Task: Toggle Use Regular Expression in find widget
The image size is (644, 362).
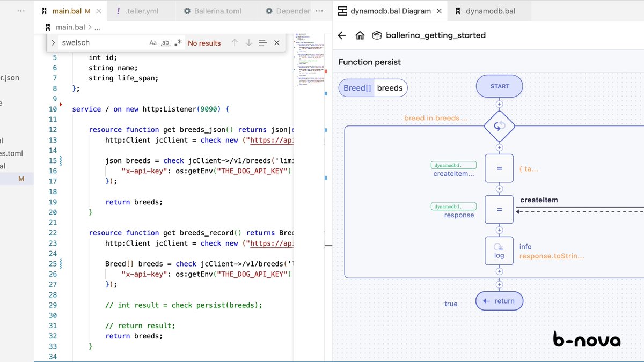Action: pyautogui.click(x=178, y=43)
